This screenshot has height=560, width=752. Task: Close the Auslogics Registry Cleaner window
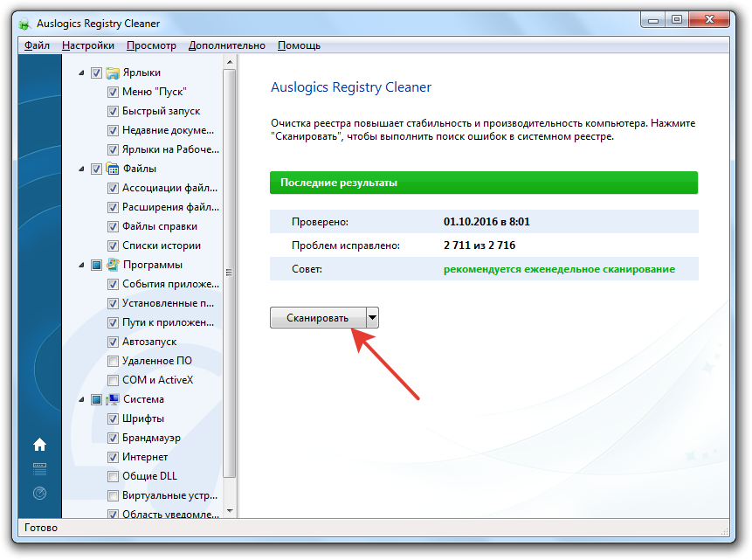tap(709, 20)
